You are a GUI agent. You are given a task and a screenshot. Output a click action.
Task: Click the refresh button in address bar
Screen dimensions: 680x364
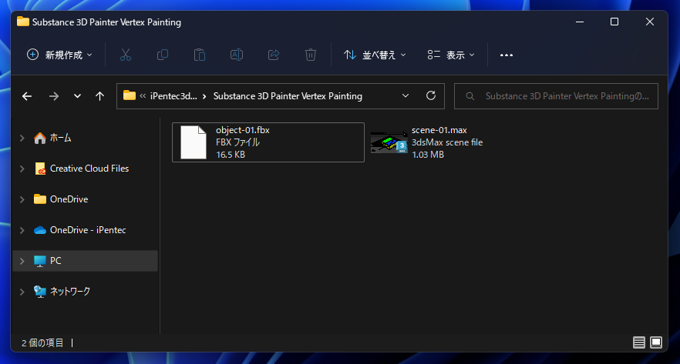pos(431,96)
